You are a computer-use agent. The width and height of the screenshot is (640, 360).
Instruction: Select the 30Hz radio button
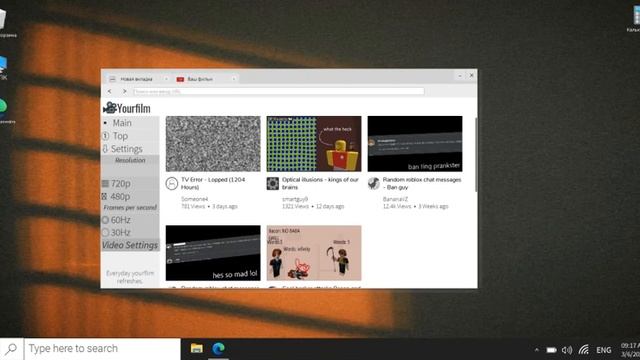105,233
